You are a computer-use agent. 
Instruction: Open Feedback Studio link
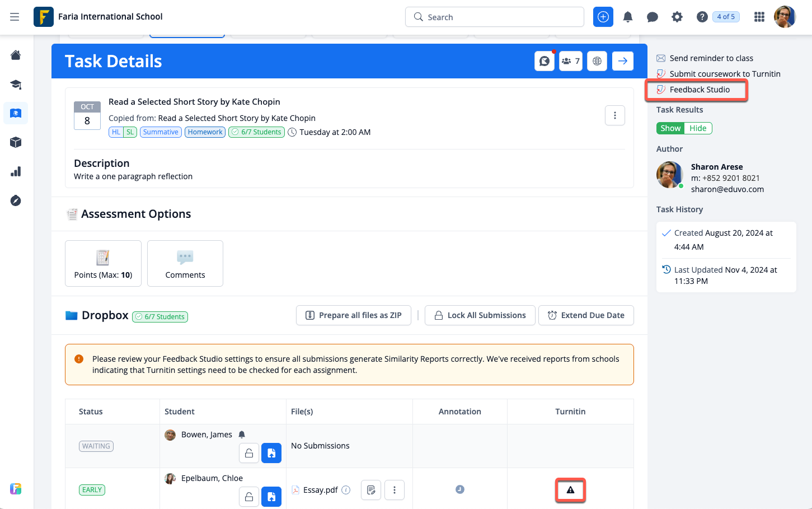point(700,90)
